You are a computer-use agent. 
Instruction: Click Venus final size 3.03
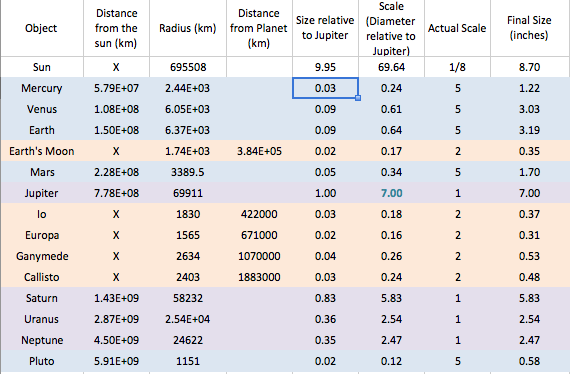[530, 109]
